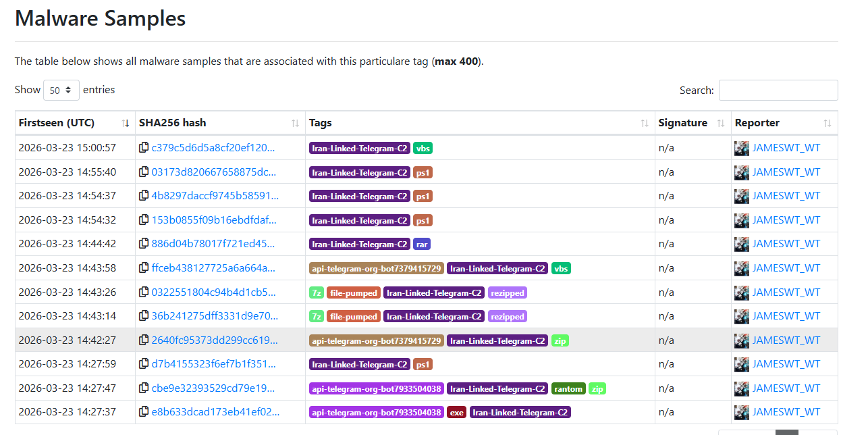Click reporter avatar in the 14:27:47 row
Viewport: 868px width, 435px height.
pyautogui.click(x=742, y=388)
